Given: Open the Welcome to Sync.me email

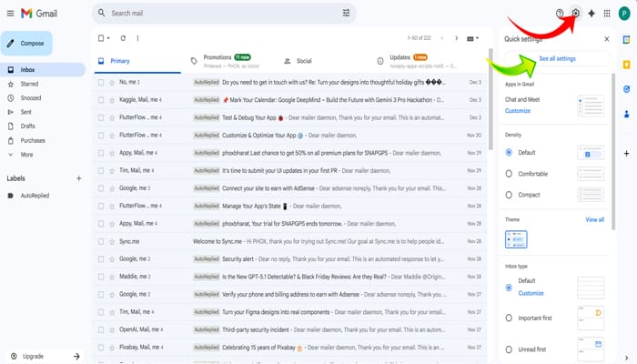Looking at the screenshot, I should pyautogui.click(x=290, y=242).
